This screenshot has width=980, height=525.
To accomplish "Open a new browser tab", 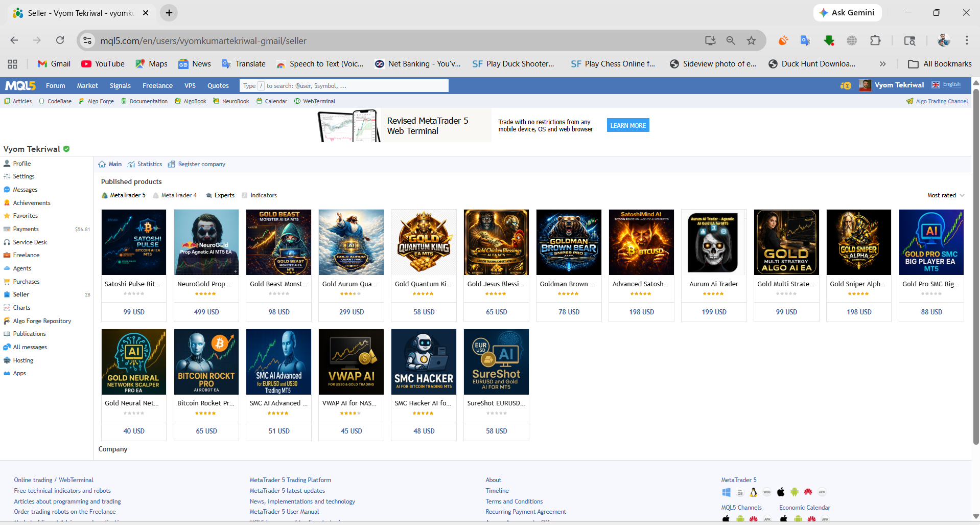I will 169,13.
